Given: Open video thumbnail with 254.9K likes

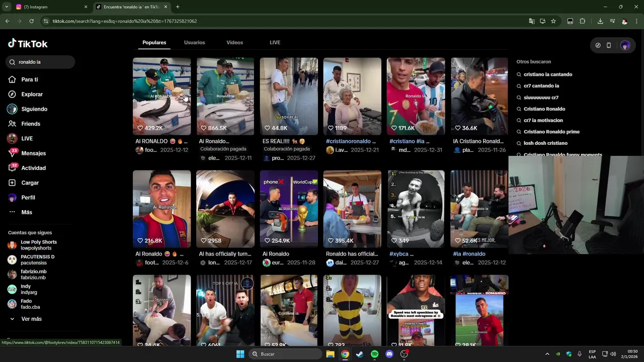Looking at the screenshot, I should (289, 209).
